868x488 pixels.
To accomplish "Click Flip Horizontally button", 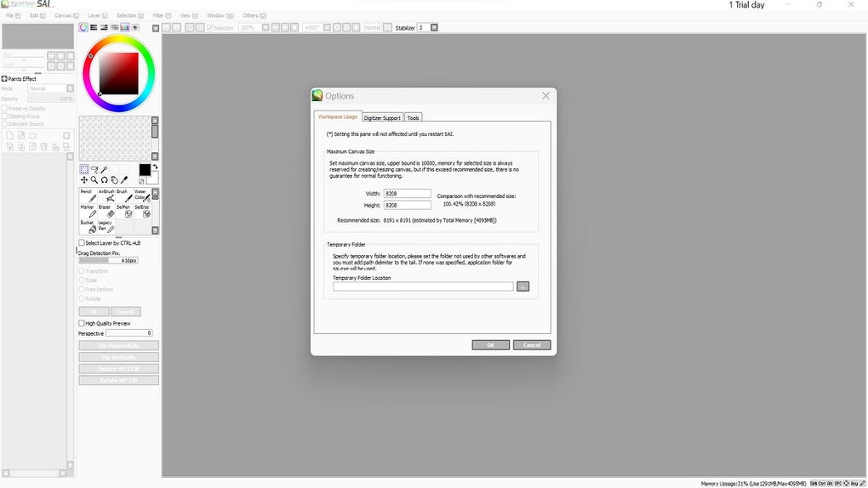I will pos(118,345).
